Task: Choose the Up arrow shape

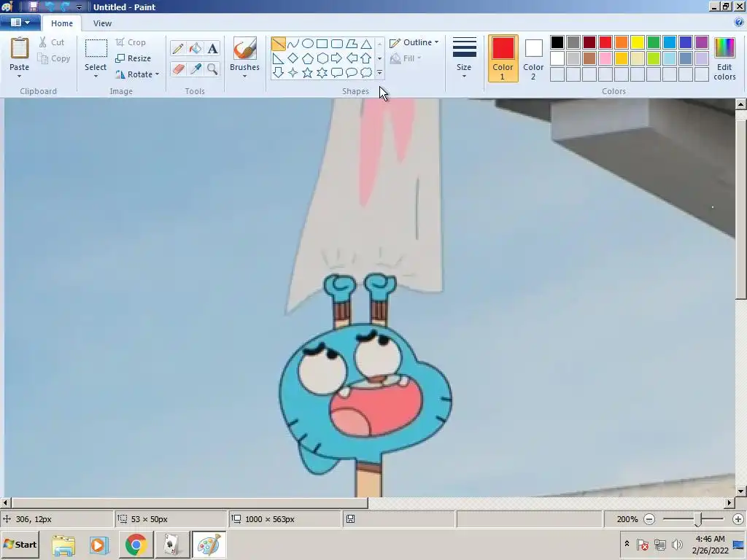Action: coord(366,58)
